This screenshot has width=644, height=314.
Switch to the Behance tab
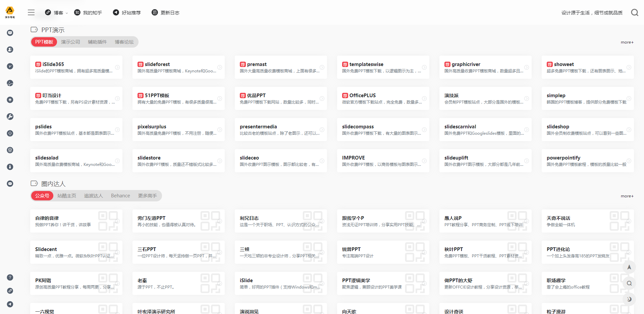pyautogui.click(x=120, y=196)
